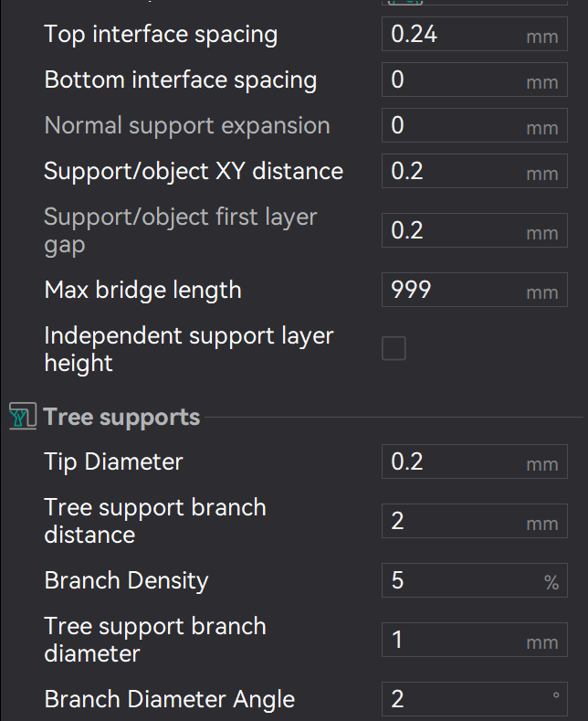Click the Support/object XY distance label

[x=194, y=171]
